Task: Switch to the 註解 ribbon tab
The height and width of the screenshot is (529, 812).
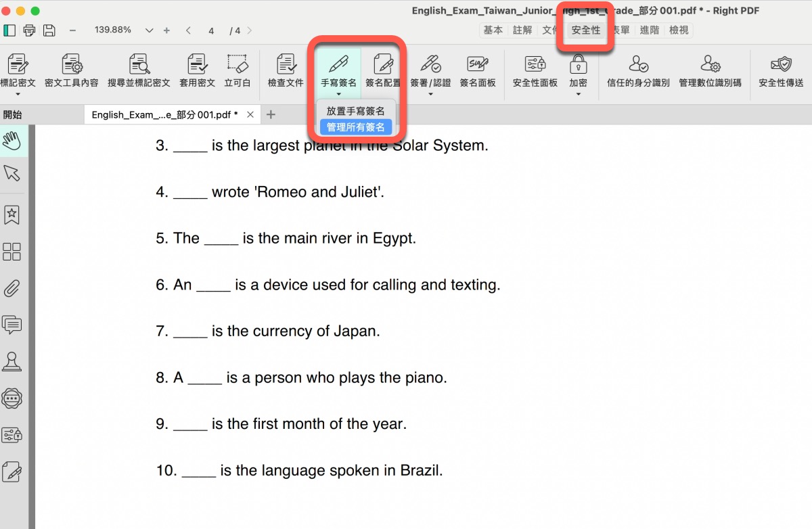Action: click(522, 30)
